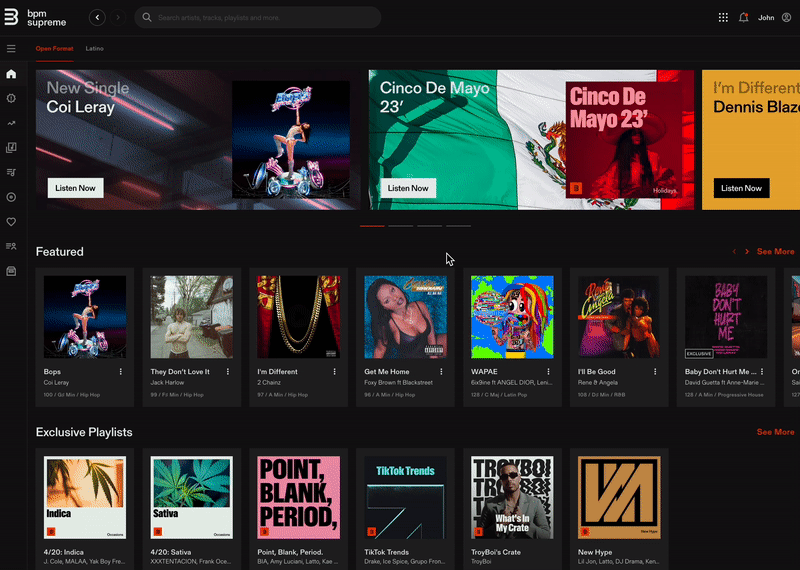Image resolution: width=800 pixels, height=570 pixels.
Task: Open options menu for Bops track
Action: pos(121,371)
